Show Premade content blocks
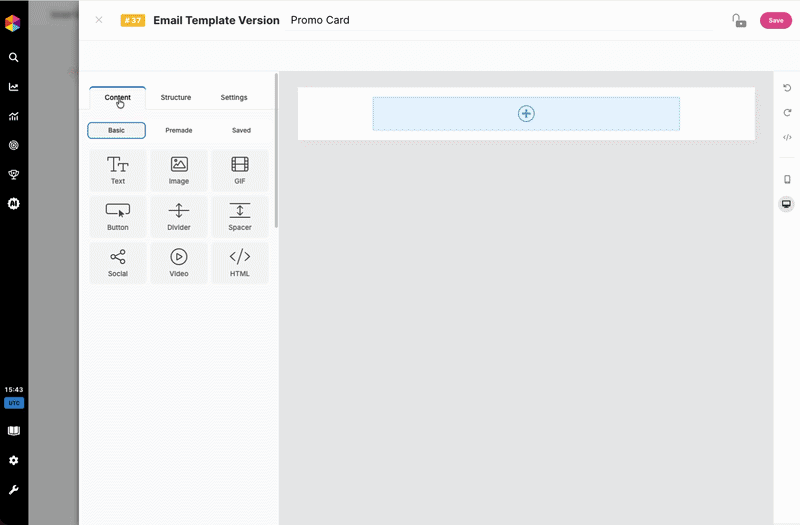The height and width of the screenshot is (525, 800). pos(179,130)
